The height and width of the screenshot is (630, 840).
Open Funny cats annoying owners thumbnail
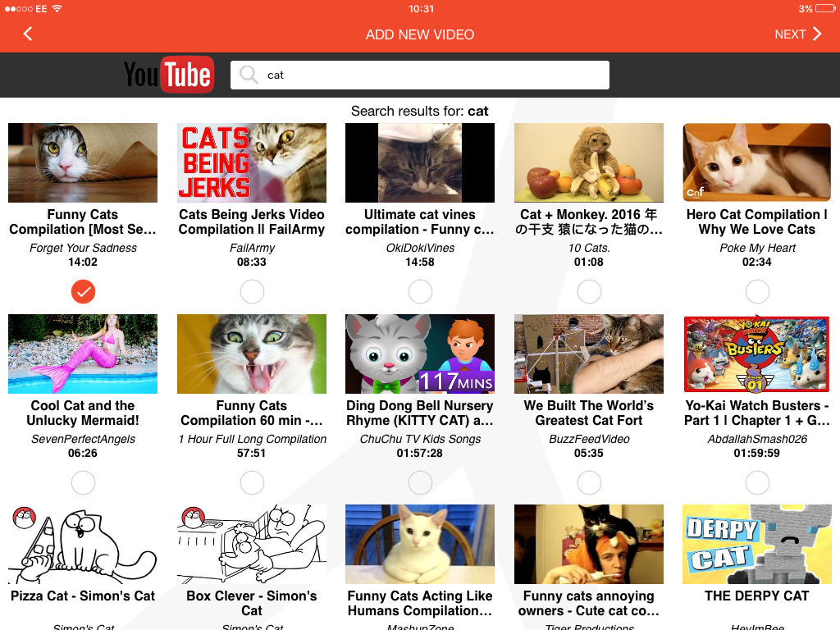coord(589,545)
